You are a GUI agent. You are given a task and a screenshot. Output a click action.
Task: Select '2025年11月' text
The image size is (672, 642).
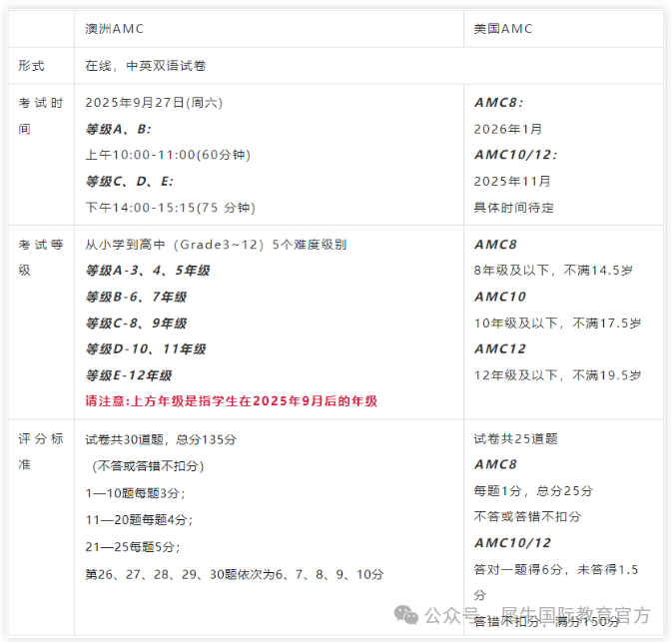(512, 182)
